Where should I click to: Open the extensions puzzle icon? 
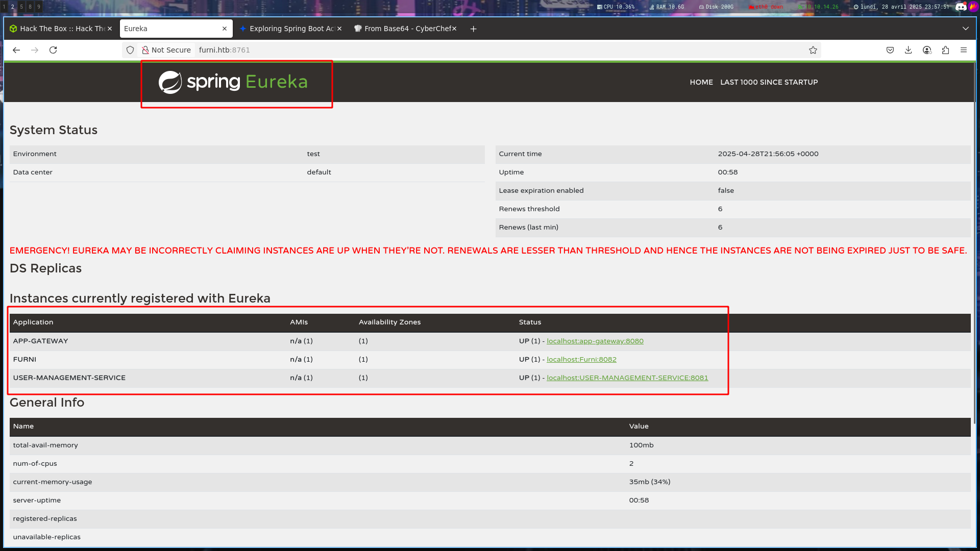pyautogui.click(x=945, y=50)
